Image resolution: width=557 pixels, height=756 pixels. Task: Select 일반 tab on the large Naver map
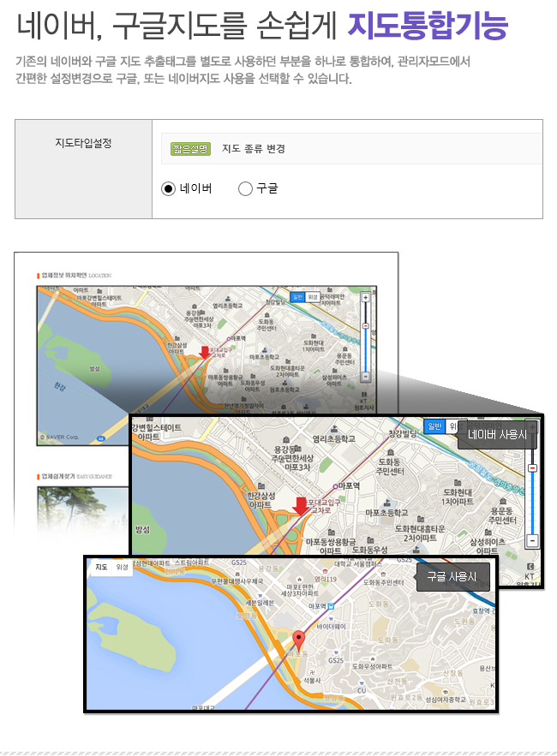tap(434, 426)
